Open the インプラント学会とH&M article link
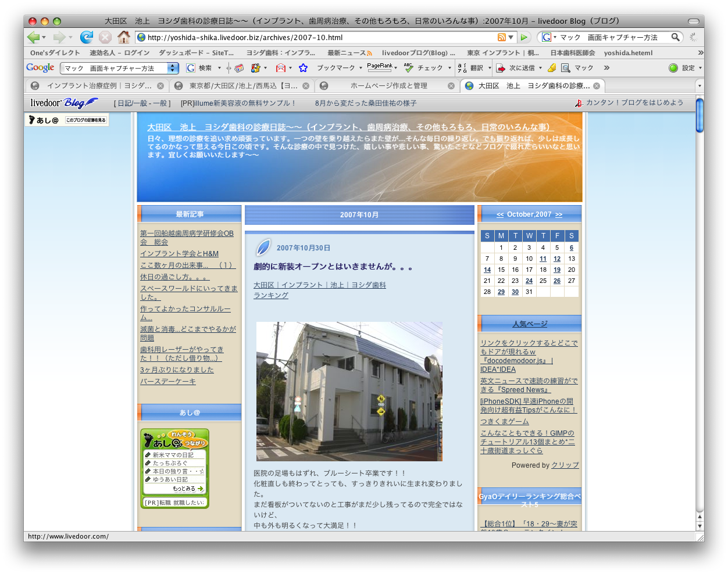Image resolution: width=728 pixels, height=574 pixels. [x=180, y=253]
